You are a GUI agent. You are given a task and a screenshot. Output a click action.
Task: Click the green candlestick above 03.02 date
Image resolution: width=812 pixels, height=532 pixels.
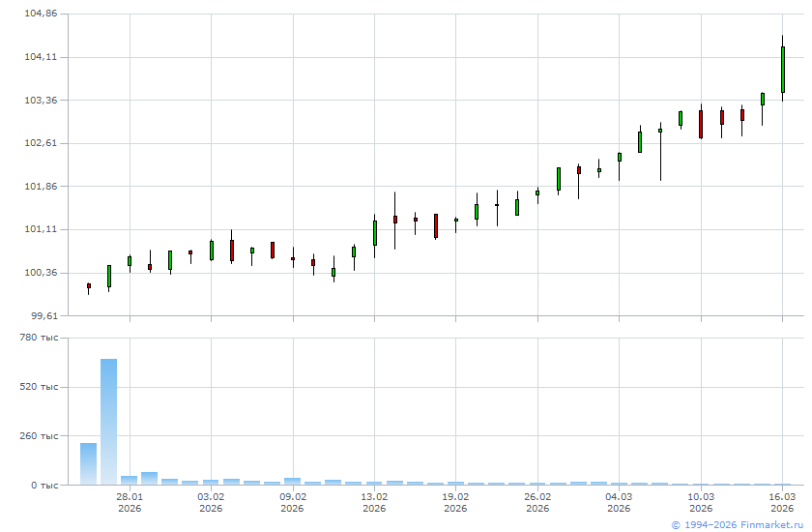pyautogui.click(x=211, y=251)
